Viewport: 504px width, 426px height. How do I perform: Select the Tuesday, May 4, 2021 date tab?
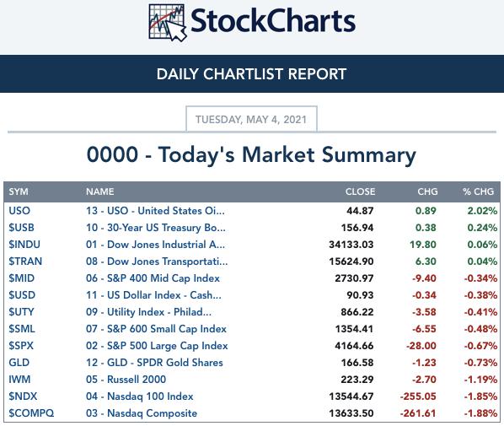pyautogui.click(x=251, y=120)
